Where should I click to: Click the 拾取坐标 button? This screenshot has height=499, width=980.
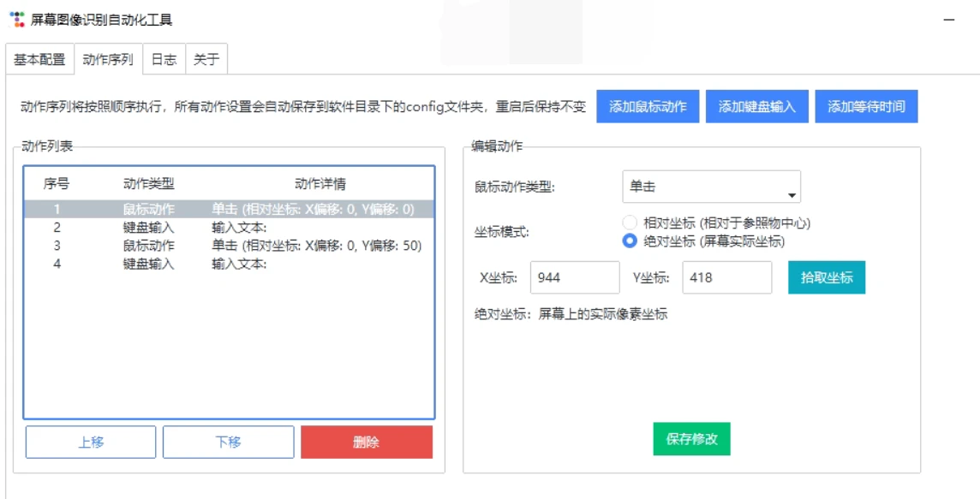[x=827, y=277]
